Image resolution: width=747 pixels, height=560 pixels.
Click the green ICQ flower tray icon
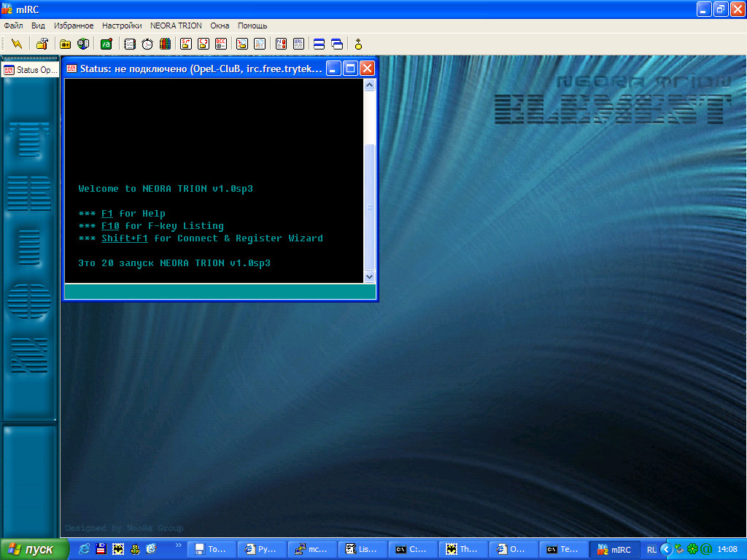click(693, 549)
